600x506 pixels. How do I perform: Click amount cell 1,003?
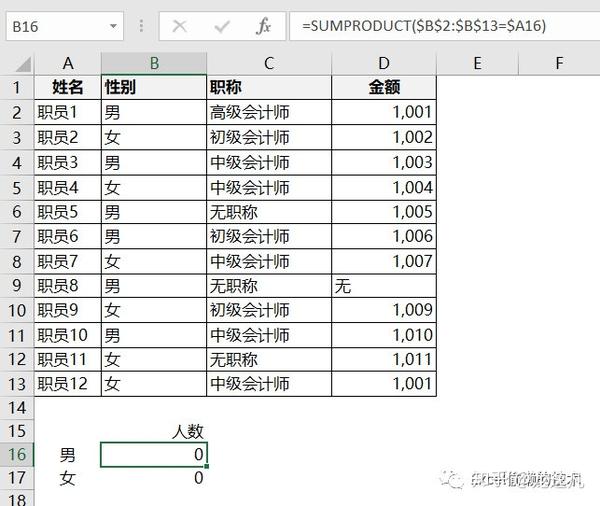coord(384,163)
